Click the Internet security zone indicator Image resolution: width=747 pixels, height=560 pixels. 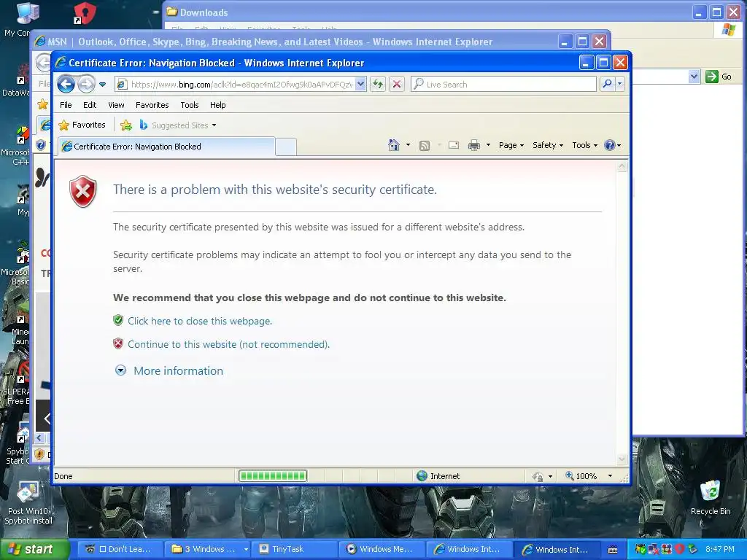(x=438, y=475)
